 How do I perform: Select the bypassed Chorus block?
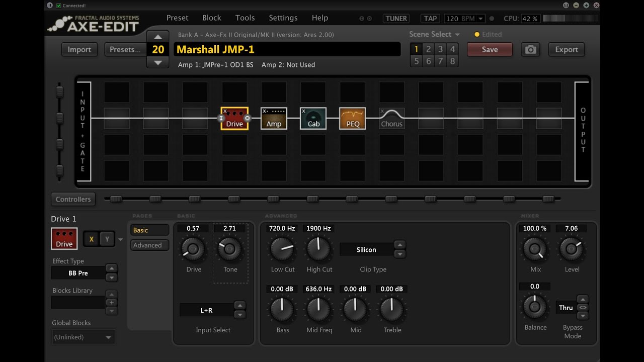coord(392,119)
